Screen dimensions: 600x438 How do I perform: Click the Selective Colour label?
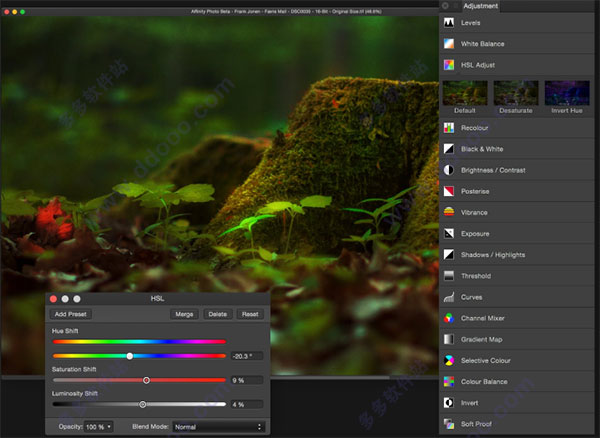click(x=486, y=360)
